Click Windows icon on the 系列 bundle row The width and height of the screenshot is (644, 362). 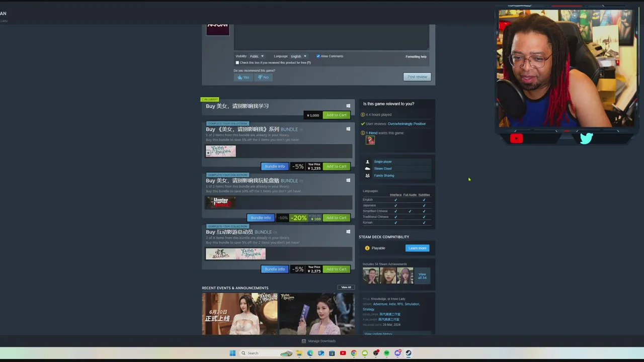348,129
